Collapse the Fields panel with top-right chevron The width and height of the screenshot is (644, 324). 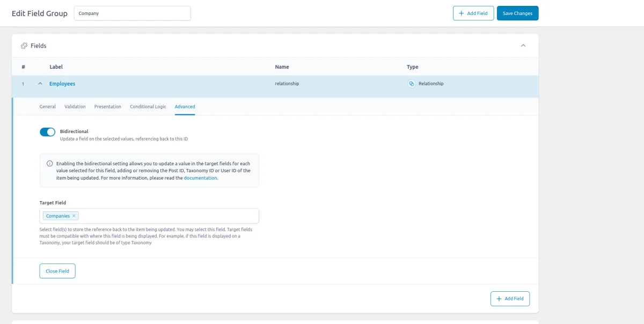tap(523, 46)
